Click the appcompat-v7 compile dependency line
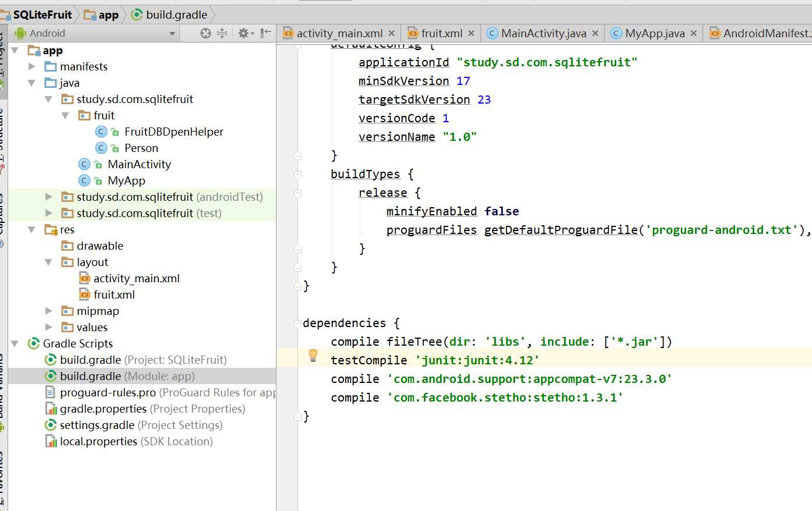The image size is (812, 511). pos(501,379)
